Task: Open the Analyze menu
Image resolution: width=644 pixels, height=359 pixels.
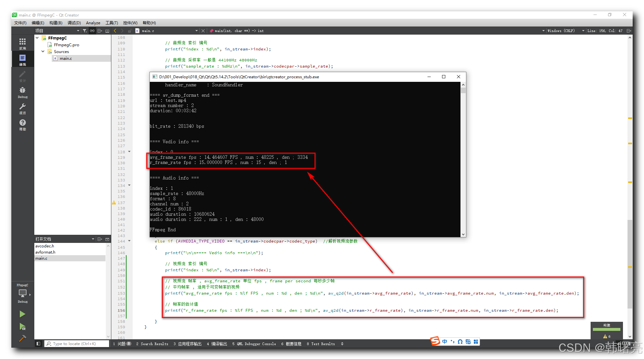Action: (93, 23)
